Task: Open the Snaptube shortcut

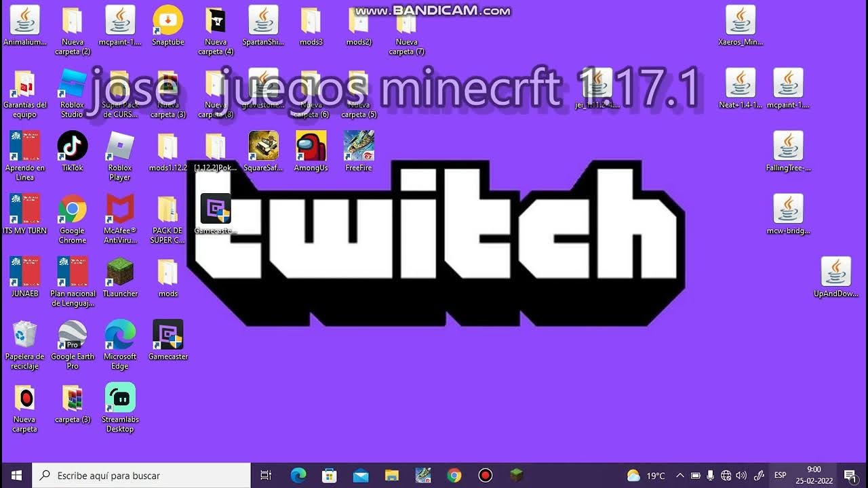Action: click(167, 20)
